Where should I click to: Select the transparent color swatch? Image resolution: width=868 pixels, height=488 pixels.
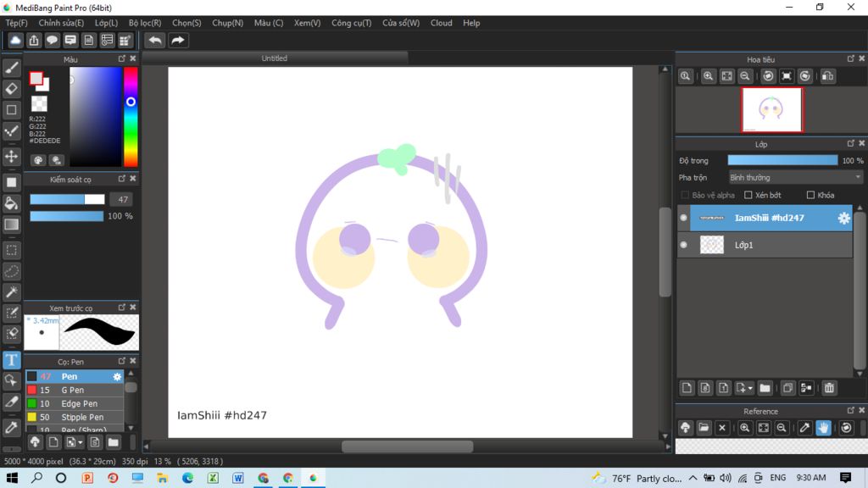[39, 103]
